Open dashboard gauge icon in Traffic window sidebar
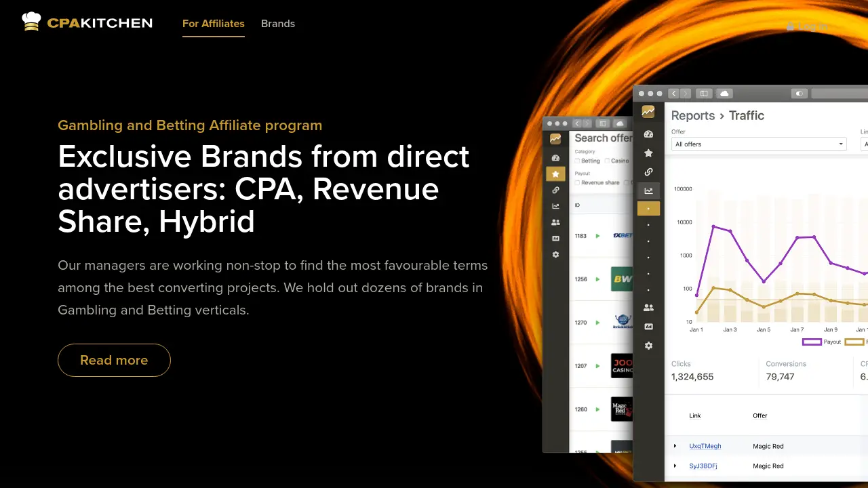 648,134
